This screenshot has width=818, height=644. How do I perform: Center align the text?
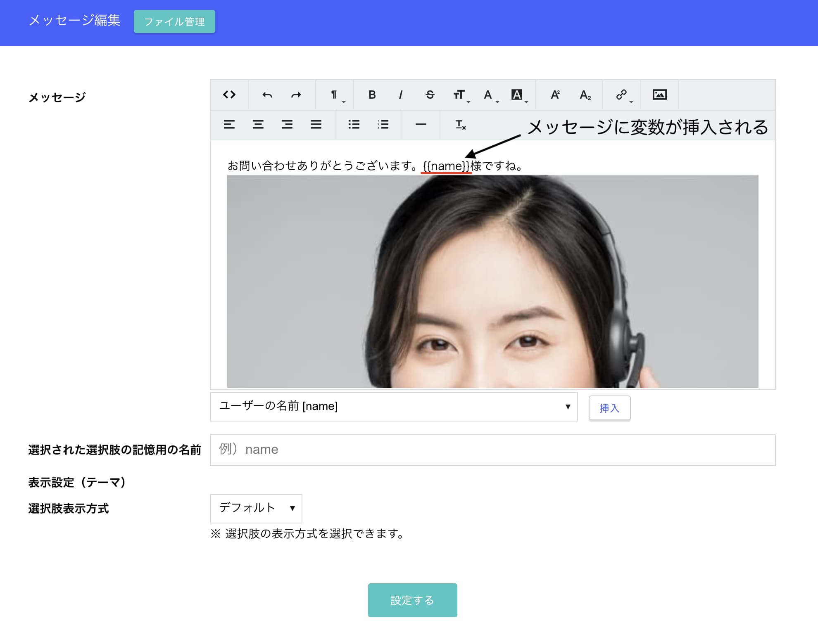[x=258, y=125]
